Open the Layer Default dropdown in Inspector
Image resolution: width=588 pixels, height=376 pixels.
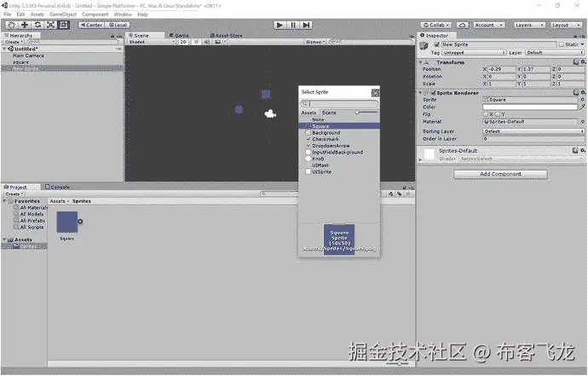click(x=555, y=53)
